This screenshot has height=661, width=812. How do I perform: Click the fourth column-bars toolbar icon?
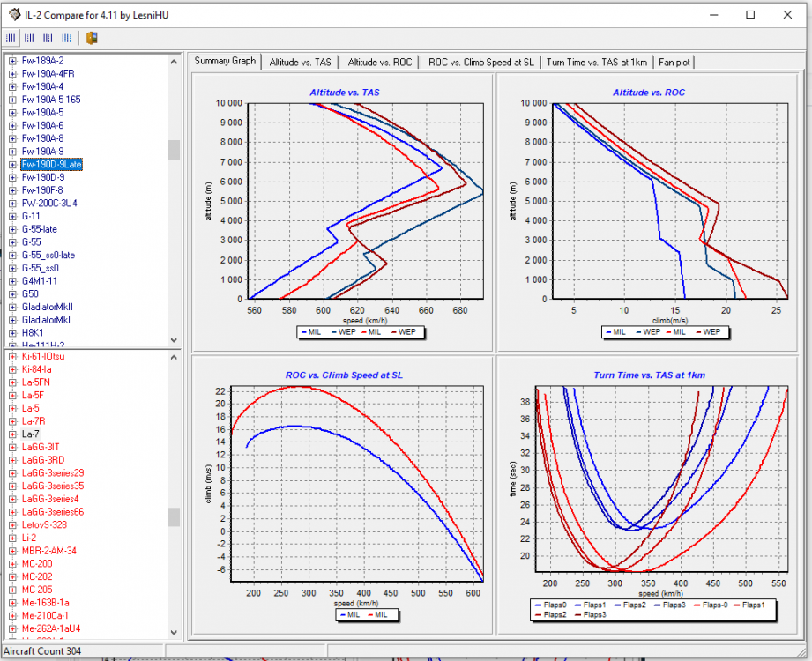click(66, 38)
